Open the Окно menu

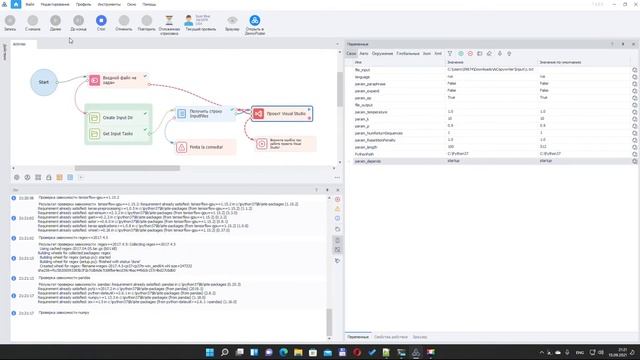131,4
